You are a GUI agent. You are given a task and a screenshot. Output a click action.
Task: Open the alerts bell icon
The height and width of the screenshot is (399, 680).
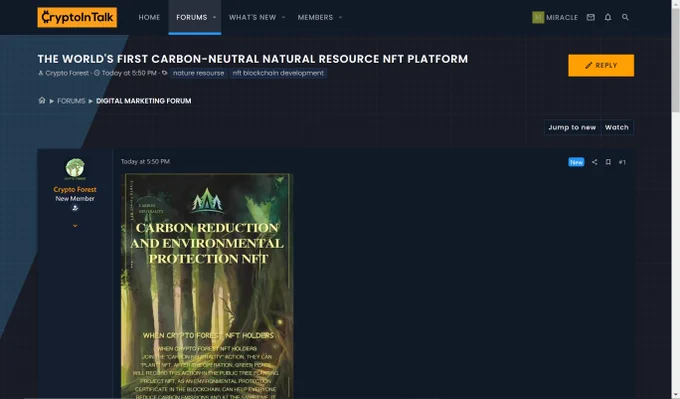tap(608, 17)
